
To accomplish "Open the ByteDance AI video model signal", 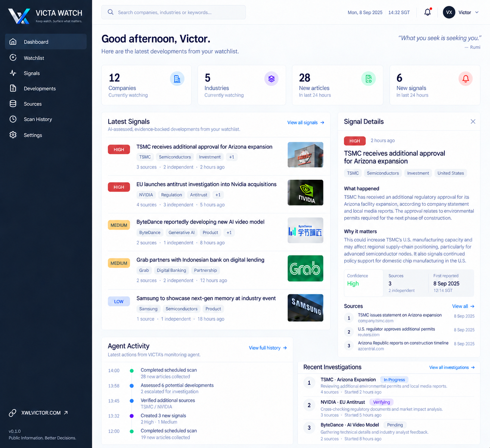I will click(x=200, y=222).
